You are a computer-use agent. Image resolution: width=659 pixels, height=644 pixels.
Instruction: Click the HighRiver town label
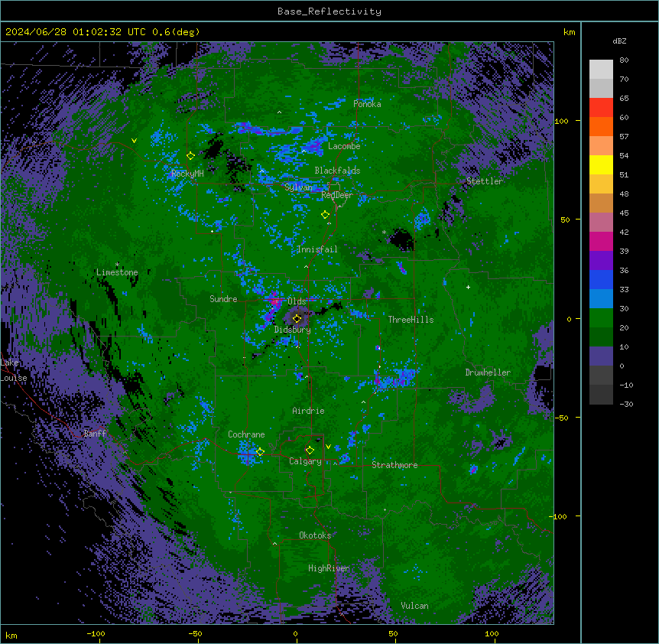(x=329, y=568)
